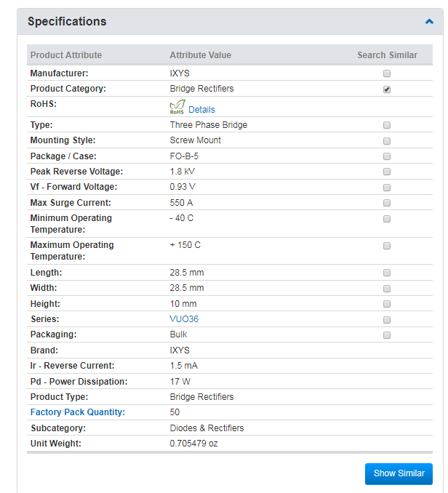Tick the Height 10 mm checkbox
Screen dimensions: 448x493
click(x=387, y=304)
